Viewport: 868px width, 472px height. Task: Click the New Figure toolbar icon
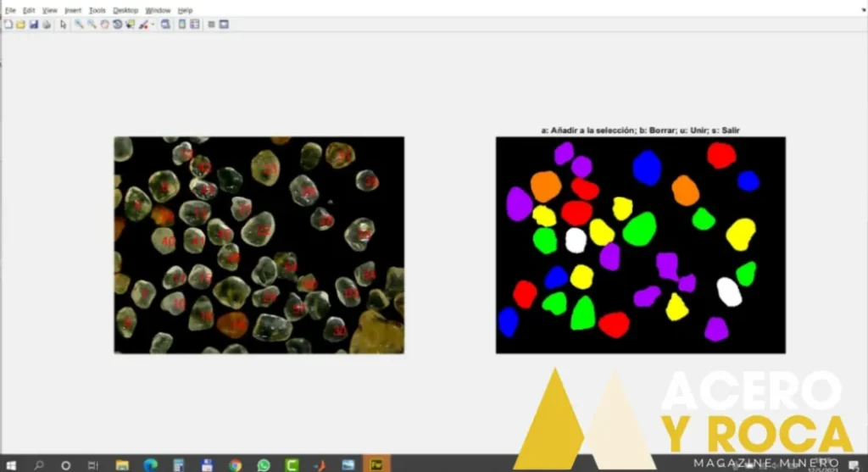coord(8,25)
